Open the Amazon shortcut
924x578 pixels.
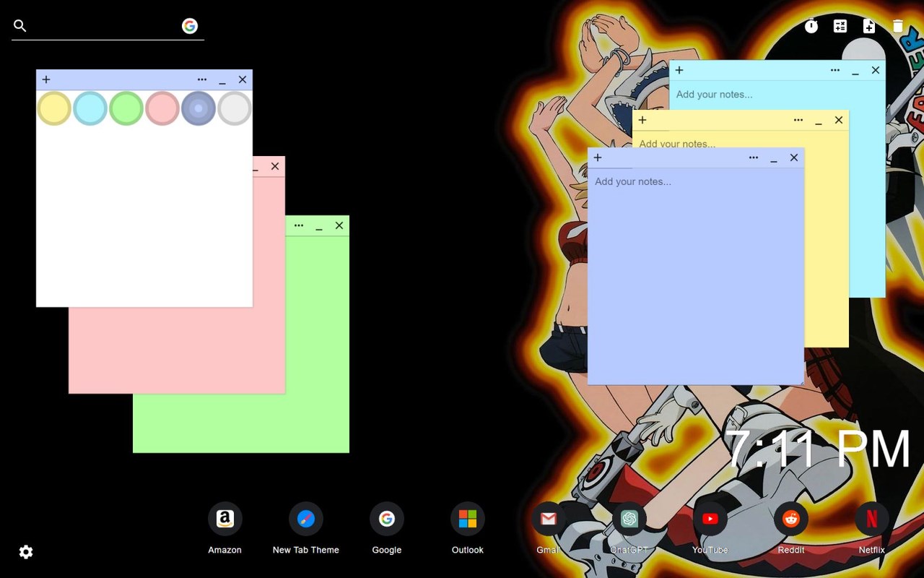(x=225, y=519)
